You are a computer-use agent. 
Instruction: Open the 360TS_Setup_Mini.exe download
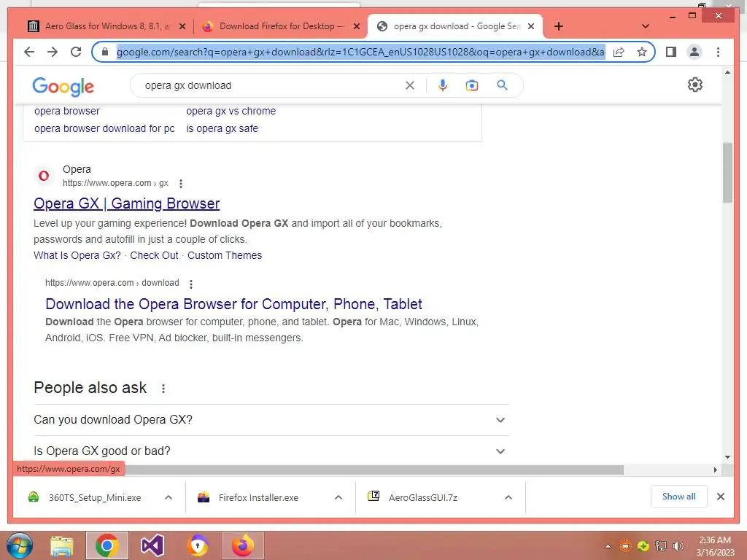94,497
